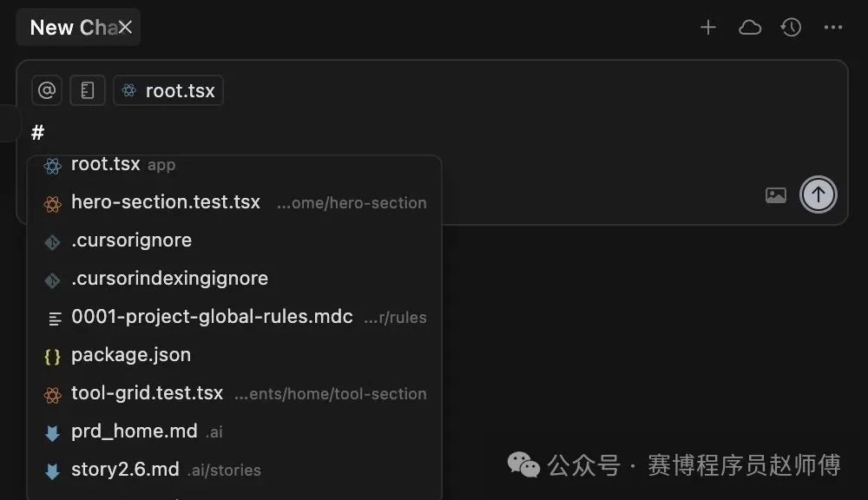Viewport: 868px width, 500px height.
Task: Select package.json from the dropdown
Action: tap(234, 355)
